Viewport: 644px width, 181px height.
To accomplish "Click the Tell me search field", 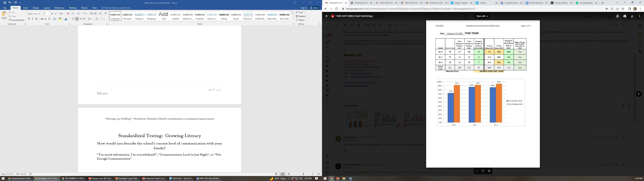I will (117, 8).
